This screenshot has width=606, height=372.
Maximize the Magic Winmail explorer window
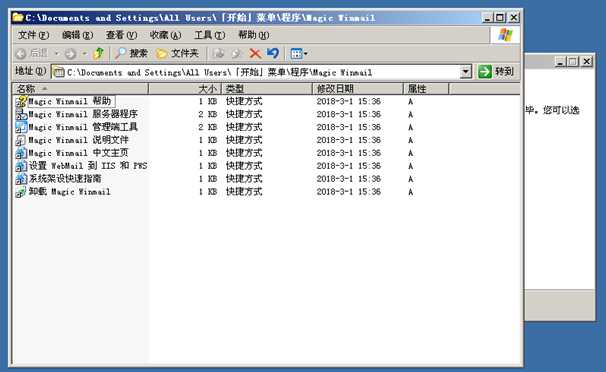click(500, 18)
